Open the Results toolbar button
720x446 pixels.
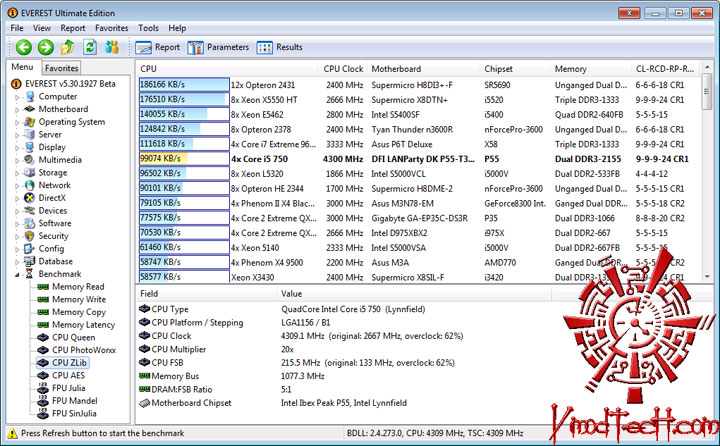click(x=280, y=47)
